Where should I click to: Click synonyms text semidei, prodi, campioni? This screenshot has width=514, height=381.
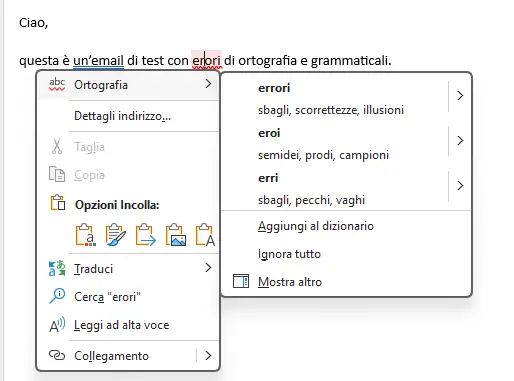click(x=323, y=155)
